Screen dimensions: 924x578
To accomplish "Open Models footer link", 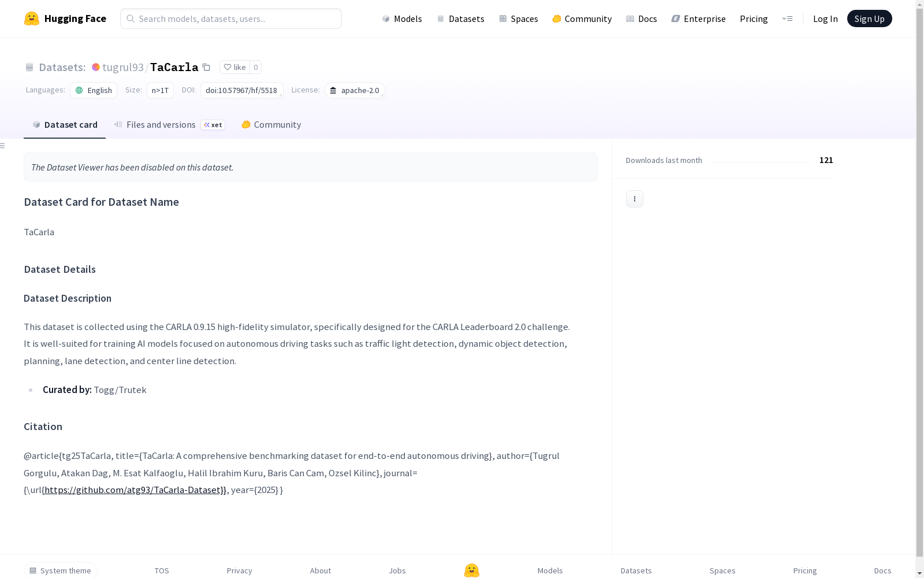I will click(550, 570).
